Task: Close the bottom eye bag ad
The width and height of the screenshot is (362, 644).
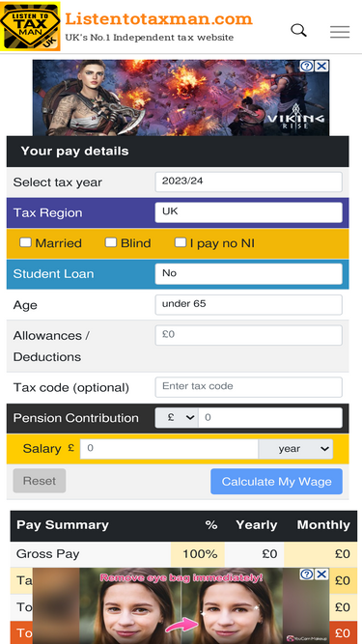Action: pyautogui.click(x=322, y=574)
